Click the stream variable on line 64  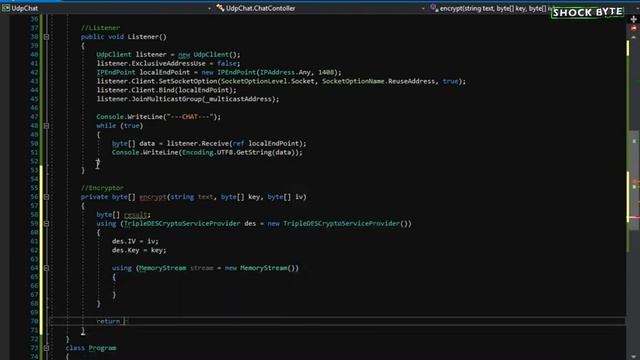[x=202, y=268]
